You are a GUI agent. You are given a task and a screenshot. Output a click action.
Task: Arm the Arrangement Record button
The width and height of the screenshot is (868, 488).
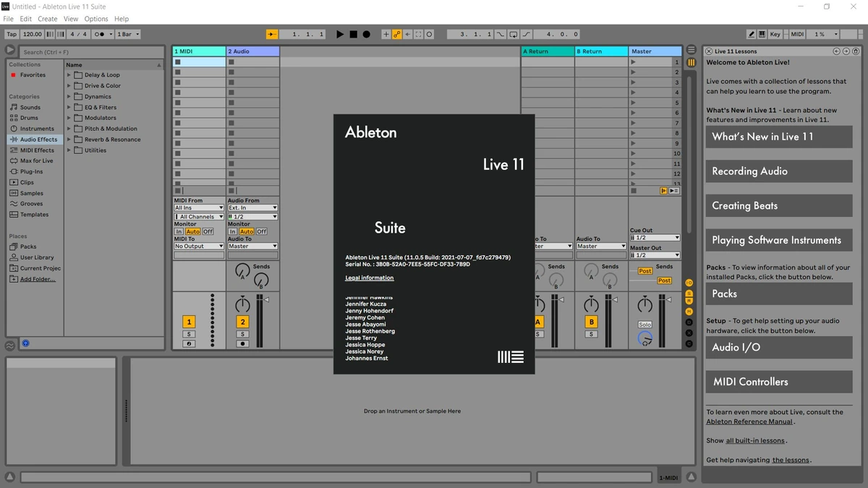366,34
